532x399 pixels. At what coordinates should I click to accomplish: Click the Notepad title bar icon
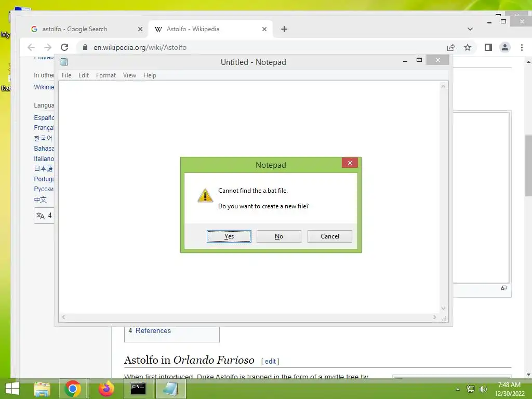[x=64, y=62]
